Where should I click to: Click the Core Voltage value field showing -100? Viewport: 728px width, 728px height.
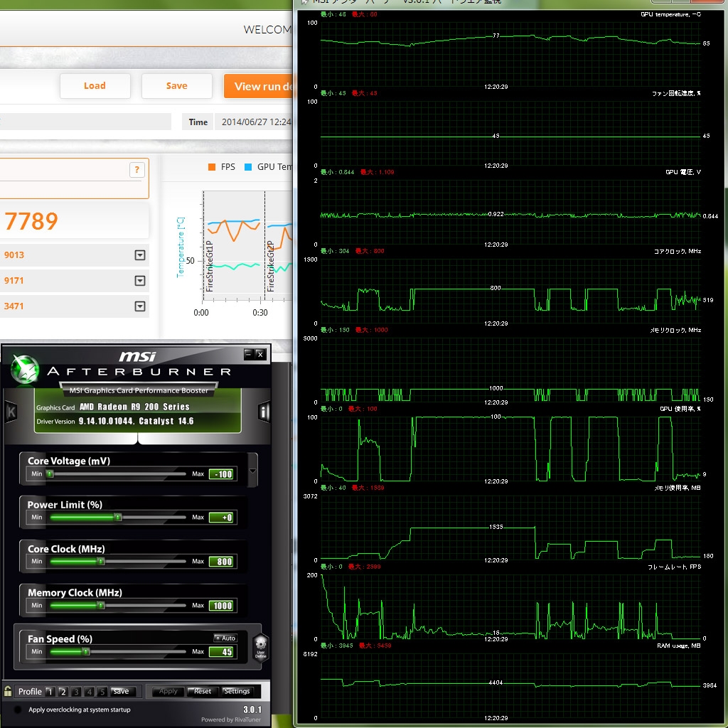[x=223, y=474]
